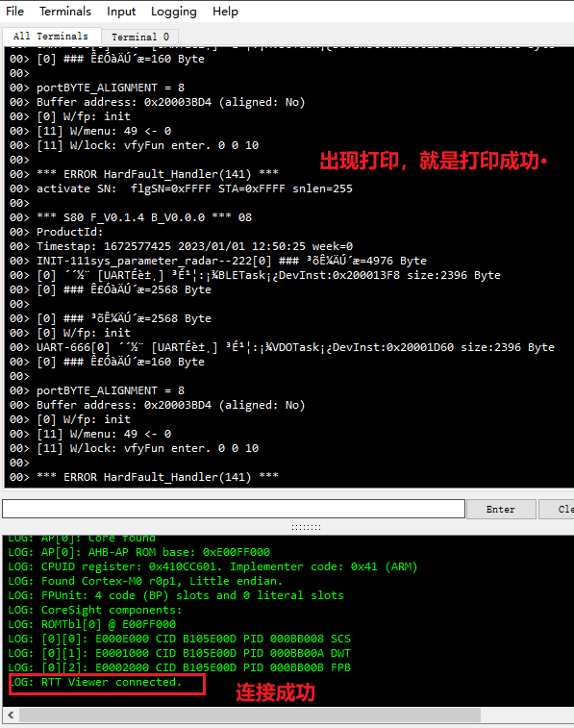Screen dimensions: 574x728
Task: Click the Clear button beside Enter
Action: pyautogui.click(x=557, y=510)
